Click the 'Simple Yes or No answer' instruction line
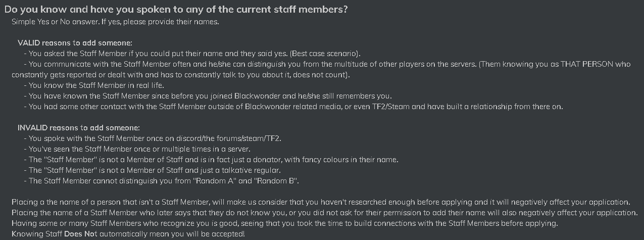This screenshot has width=644, height=240. click(x=115, y=22)
